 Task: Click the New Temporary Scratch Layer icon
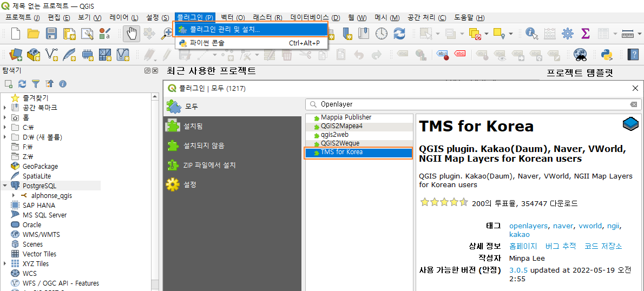point(87,54)
